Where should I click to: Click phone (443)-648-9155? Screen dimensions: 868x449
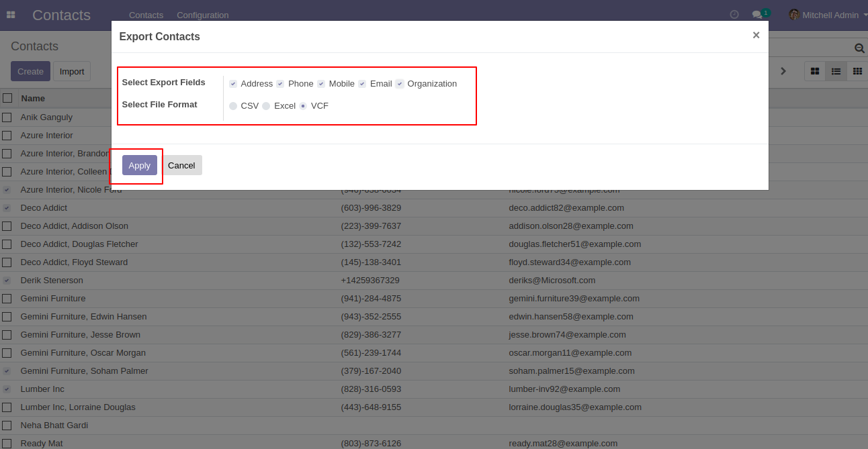[371, 407]
